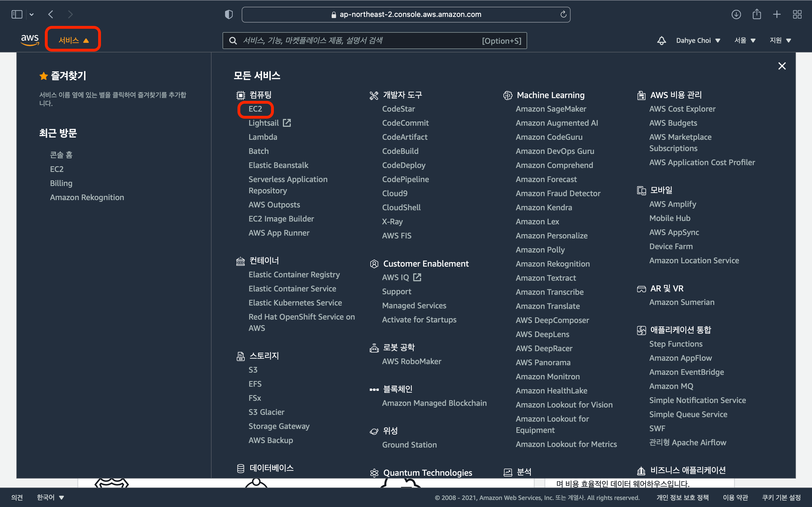
Task: Open Amazon Rekognition in Machine Learning list
Action: point(553,264)
